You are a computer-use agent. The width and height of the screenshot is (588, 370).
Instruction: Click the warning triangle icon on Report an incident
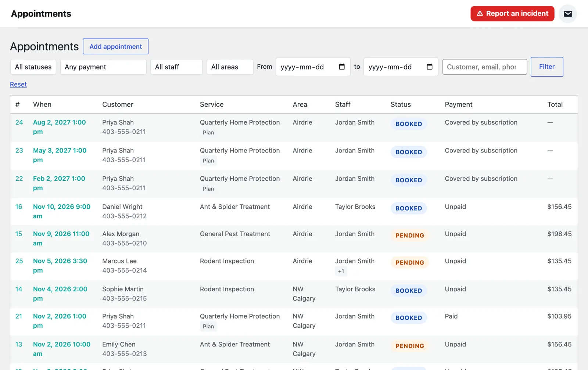pyautogui.click(x=480, y=14)
